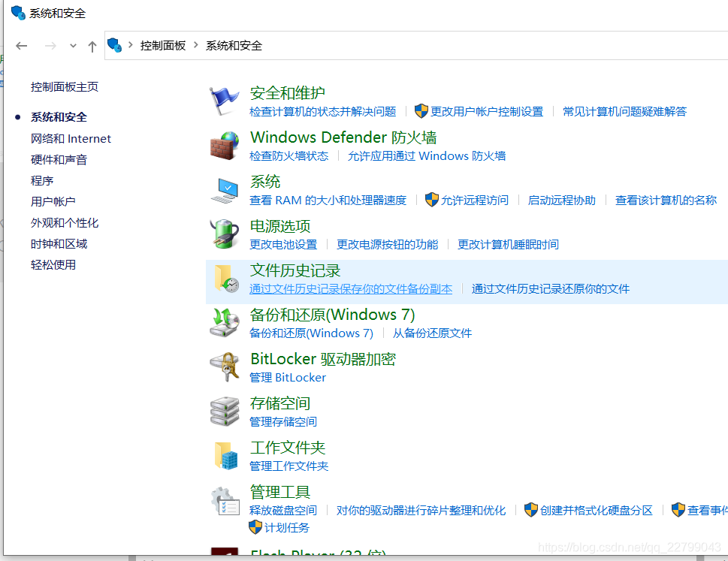The image size is (728, 561).
Task: Click 创建并格式化硬盘分区 link
Action: [x=597, y=511]
